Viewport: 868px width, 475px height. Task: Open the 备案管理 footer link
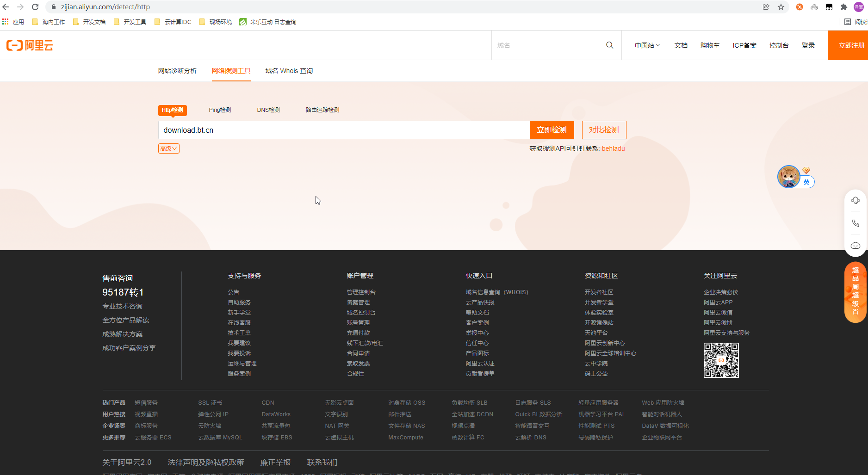coord(358,302)
